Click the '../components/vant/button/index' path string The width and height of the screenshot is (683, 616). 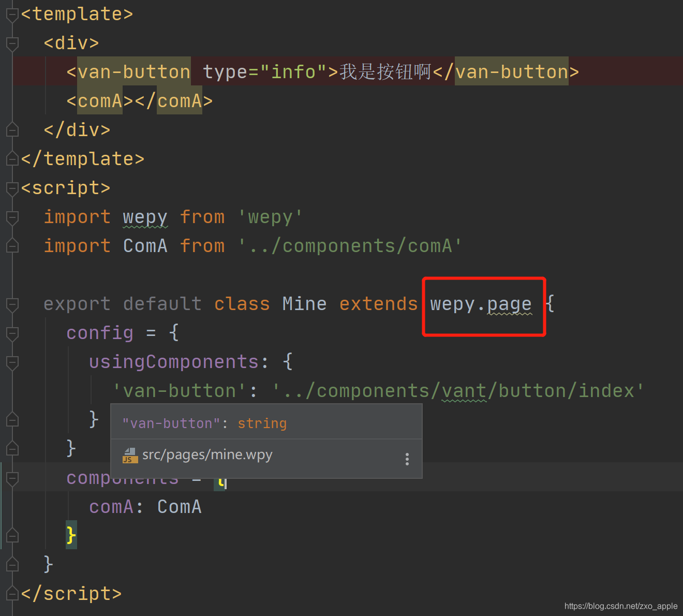(x=458, y=390)
